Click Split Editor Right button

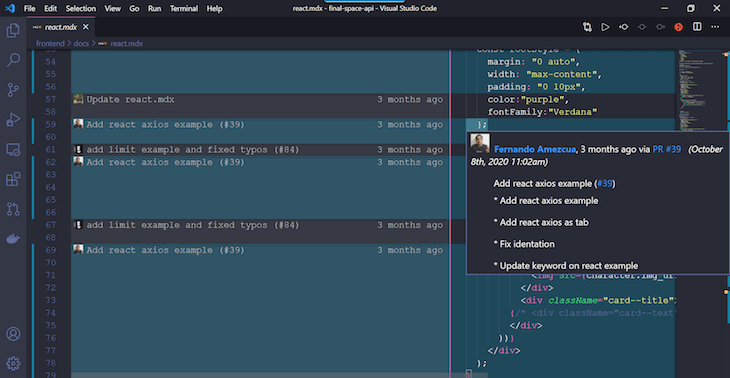click(697, 27)
